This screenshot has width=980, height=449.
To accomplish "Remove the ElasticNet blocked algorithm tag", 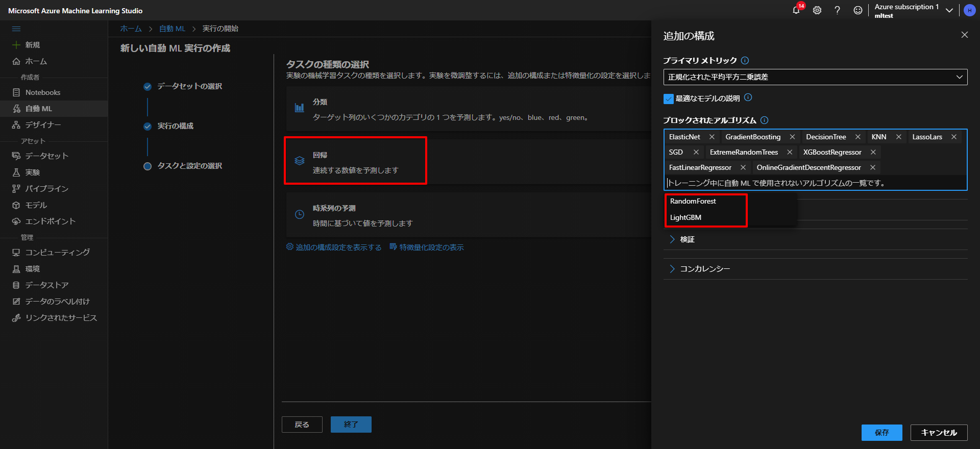I will pos(712,137).
